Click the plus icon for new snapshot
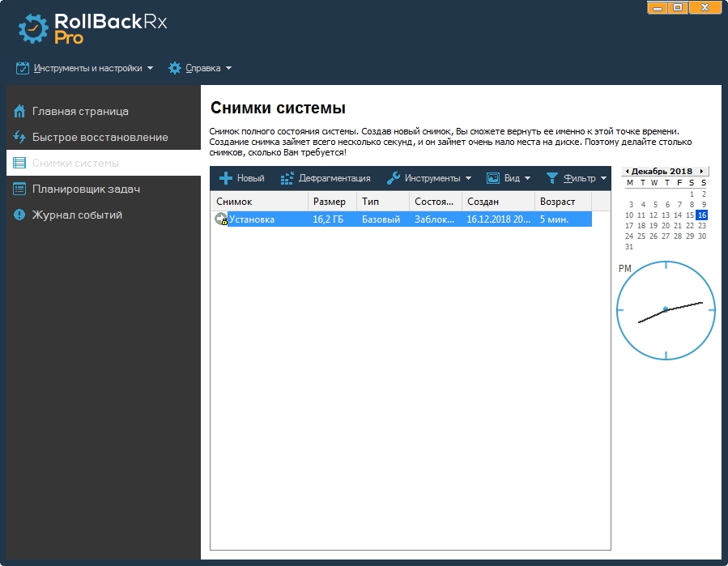Image resolution: width=728 pixels, height=566 pixels. 226,178
